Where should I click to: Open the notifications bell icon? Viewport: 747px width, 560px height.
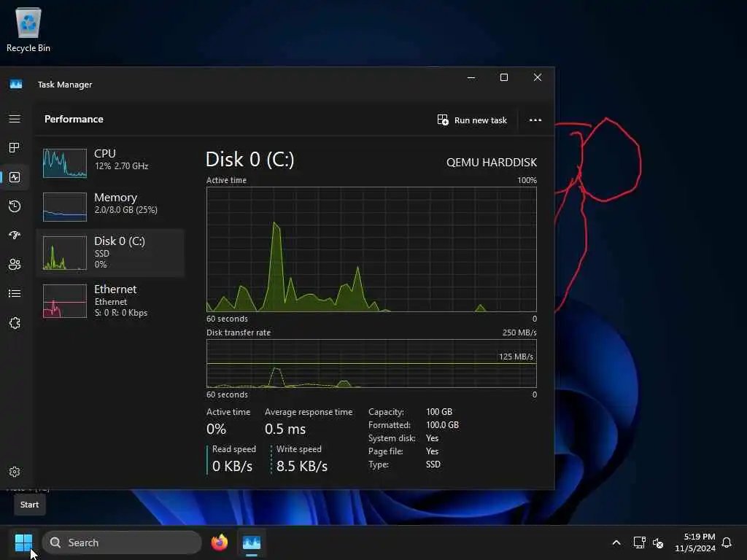coord(727,542)
